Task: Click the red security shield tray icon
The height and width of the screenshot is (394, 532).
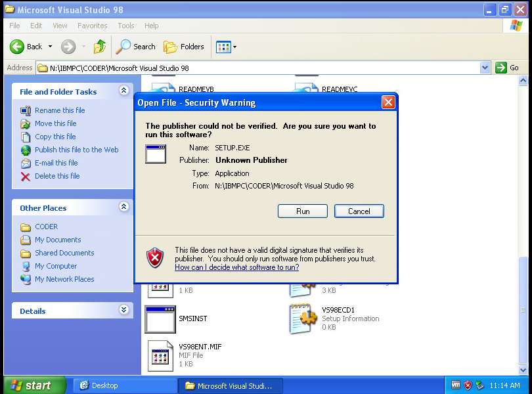Action: (468, 385)
